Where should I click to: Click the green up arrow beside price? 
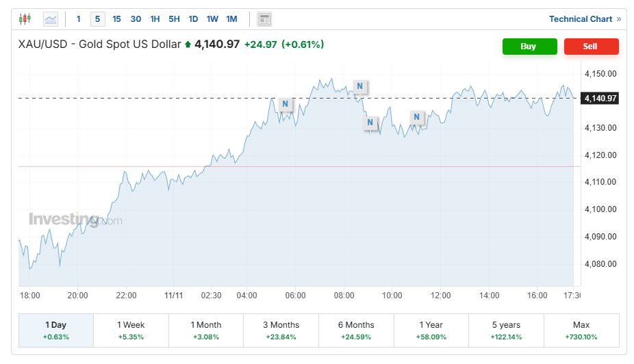pos(188,44)
